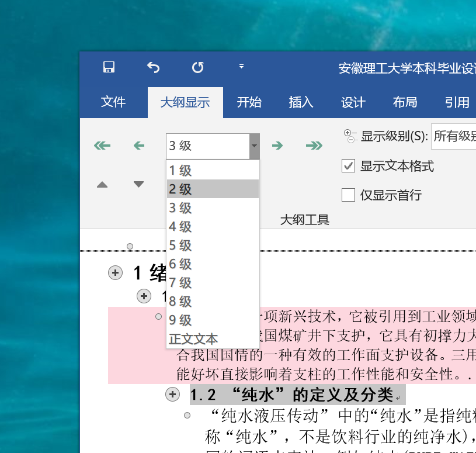Screen dimensions: 476x453
Task: Toggle the outline level dropdown arrow
Action: 254,146
